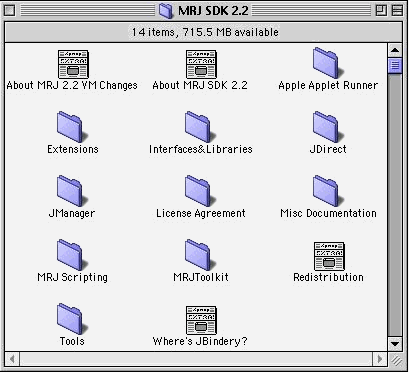Open the About MRJ 2.2 VM Changes document icon
The height and width of the screenshot is (372, 409).
[x=73, y=65]
